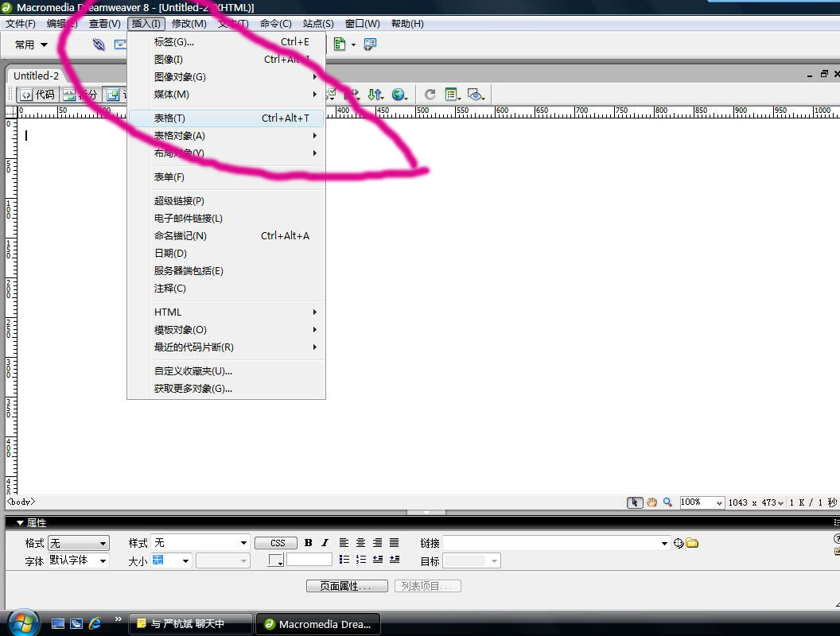The image size is (840, 636).
Task: Select the <body> tag in tag selector
Action: pyautogui.click(x=21, y=502)
